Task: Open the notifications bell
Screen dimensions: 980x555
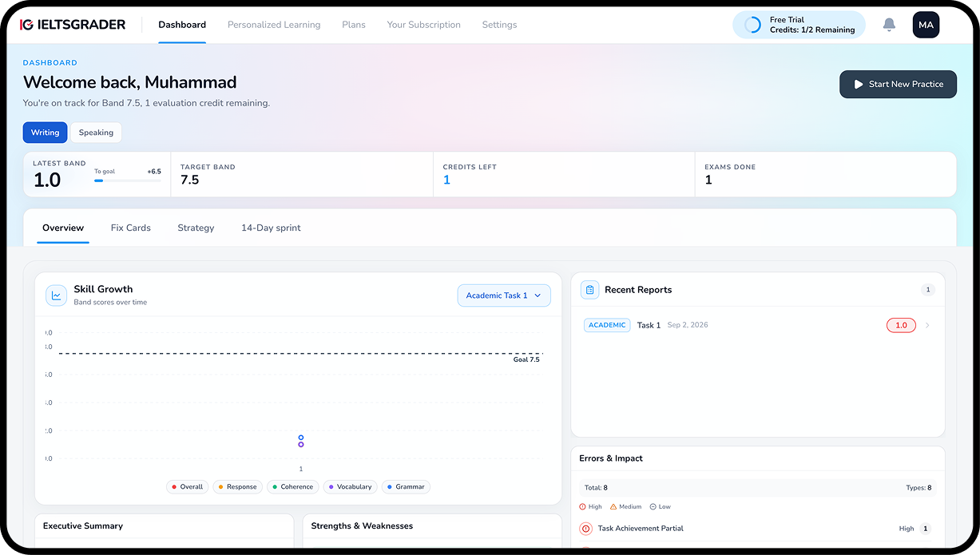Action: pyautogui.click(x=889, y=25)
